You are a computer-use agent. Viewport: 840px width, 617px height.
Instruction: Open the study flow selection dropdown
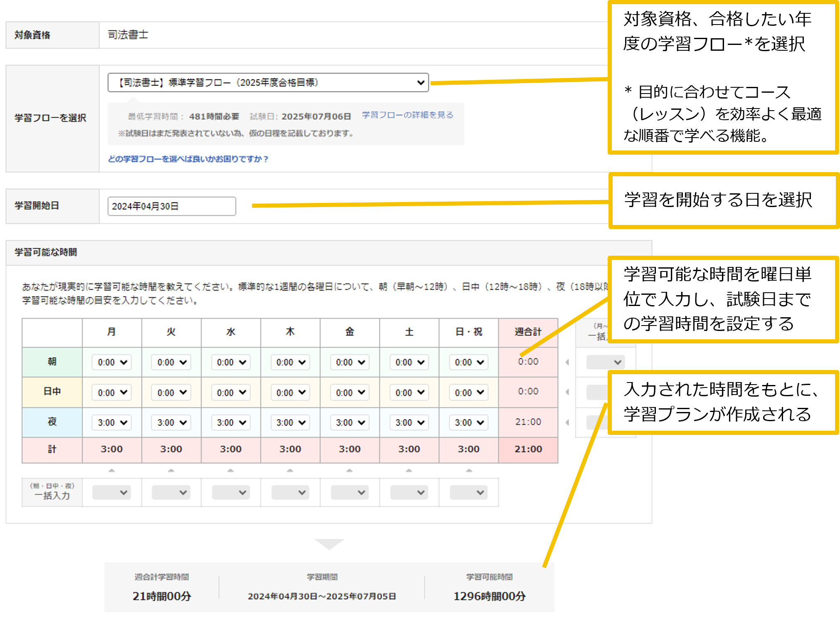pyautogui.click(x=268, y=82)
